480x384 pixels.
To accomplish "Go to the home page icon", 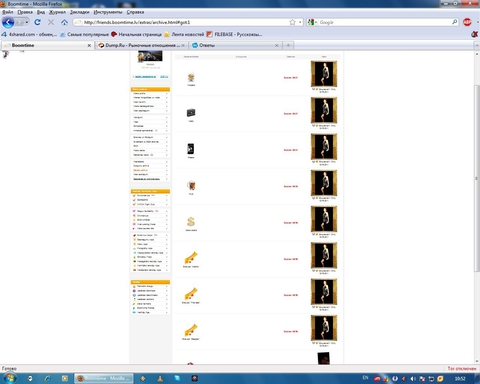I will (x=64, y=22).
